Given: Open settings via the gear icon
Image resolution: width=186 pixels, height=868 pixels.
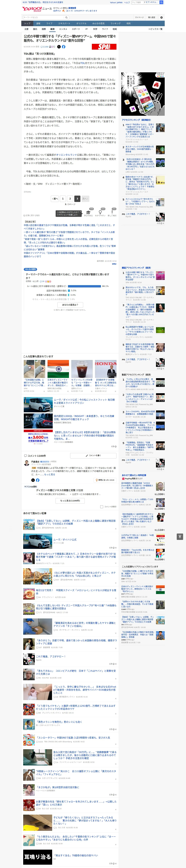Looking at the screenshot, I should pos(161,18).
